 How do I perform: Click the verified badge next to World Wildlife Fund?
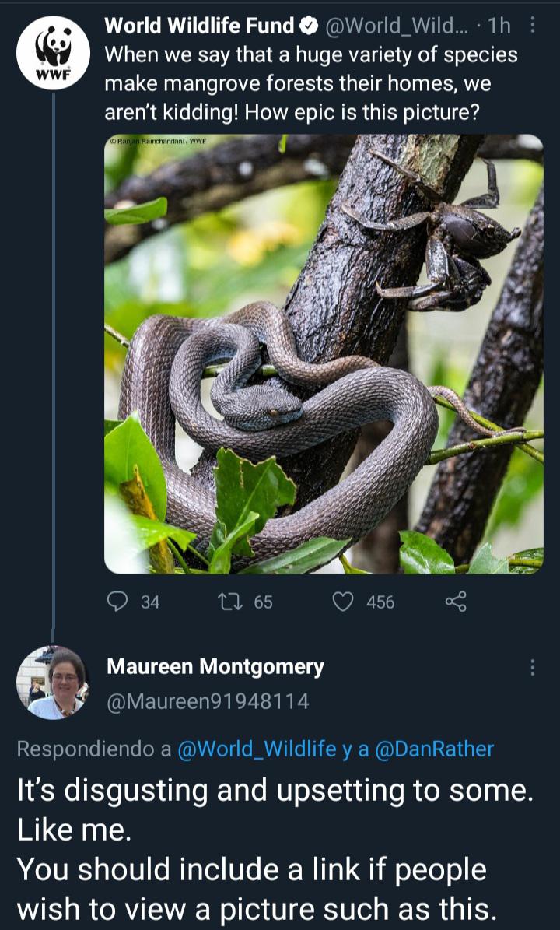coord(310,23)
